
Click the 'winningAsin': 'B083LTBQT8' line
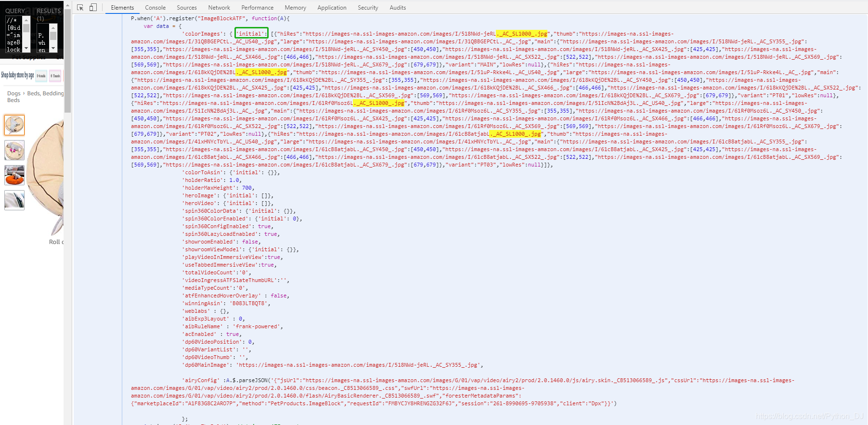(226, 303)
